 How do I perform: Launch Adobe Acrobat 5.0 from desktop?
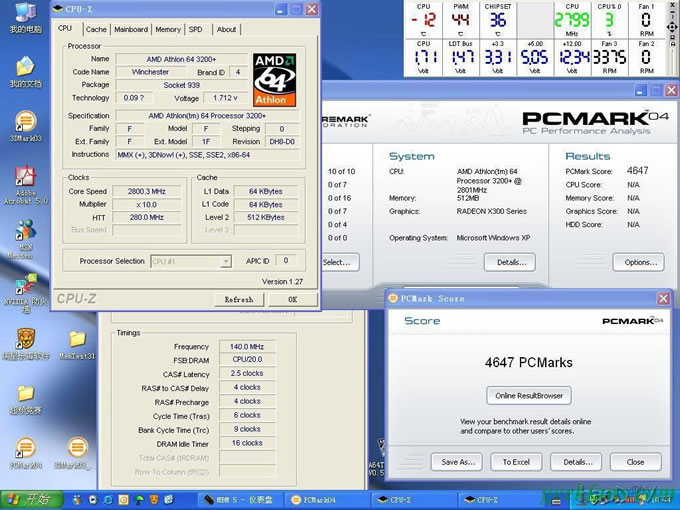pos(24,179)
